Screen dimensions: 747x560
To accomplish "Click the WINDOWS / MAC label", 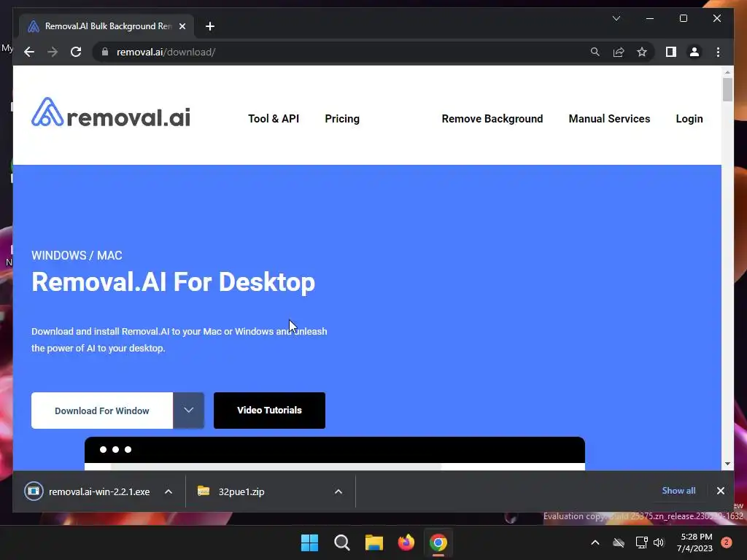I will click(77, 255).
